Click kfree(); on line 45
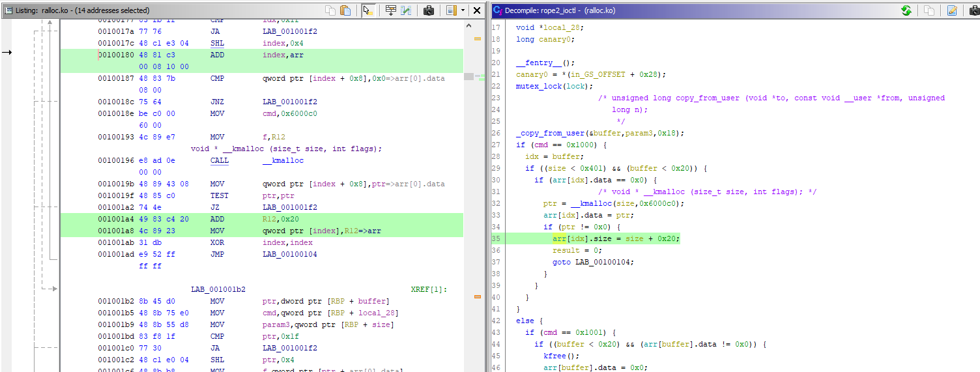980x372 pixels. tap(562, 356)
